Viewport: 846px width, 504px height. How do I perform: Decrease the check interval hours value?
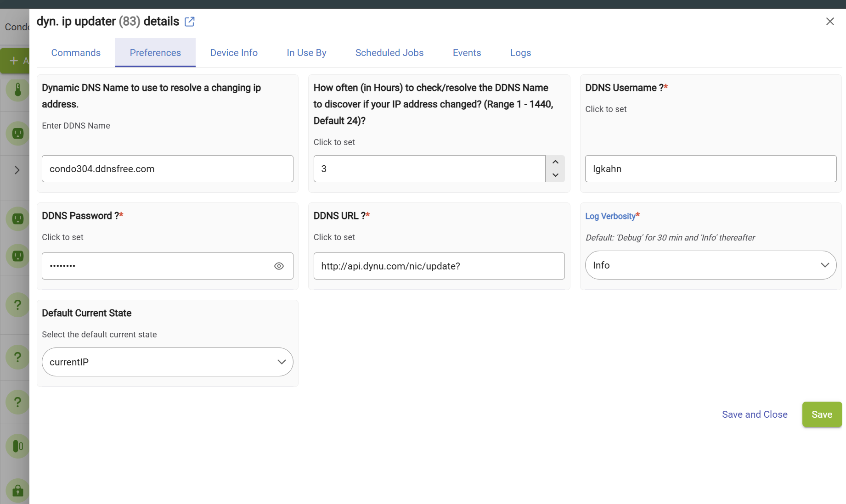point(555,175)
